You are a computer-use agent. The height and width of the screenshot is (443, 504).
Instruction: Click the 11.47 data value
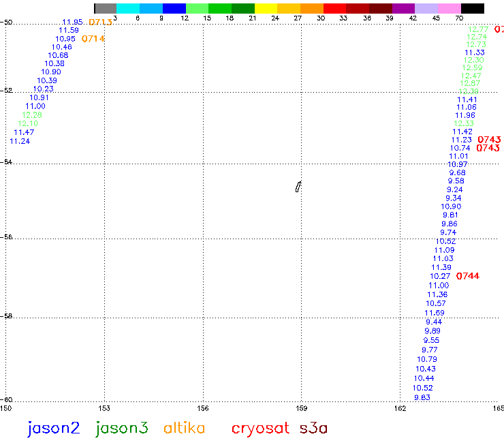pyautogui.click(x=24, y=132)
